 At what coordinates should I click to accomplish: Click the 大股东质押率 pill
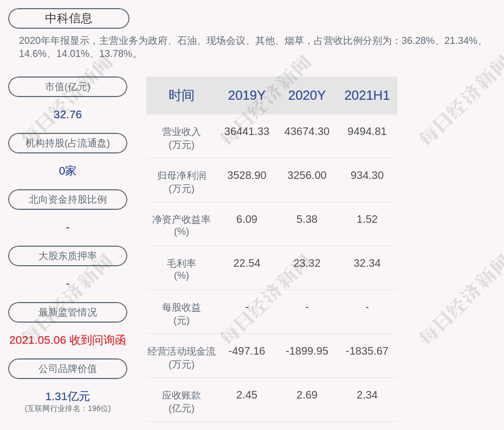68,256
